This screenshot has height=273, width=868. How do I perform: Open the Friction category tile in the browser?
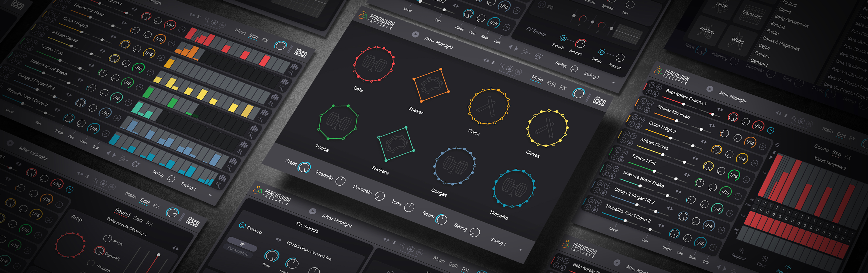point(707,30)
